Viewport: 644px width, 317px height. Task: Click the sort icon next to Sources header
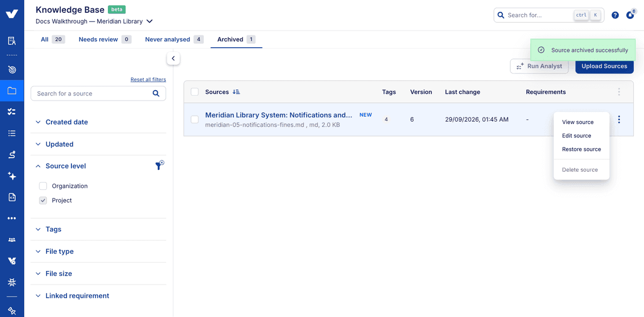236,92
